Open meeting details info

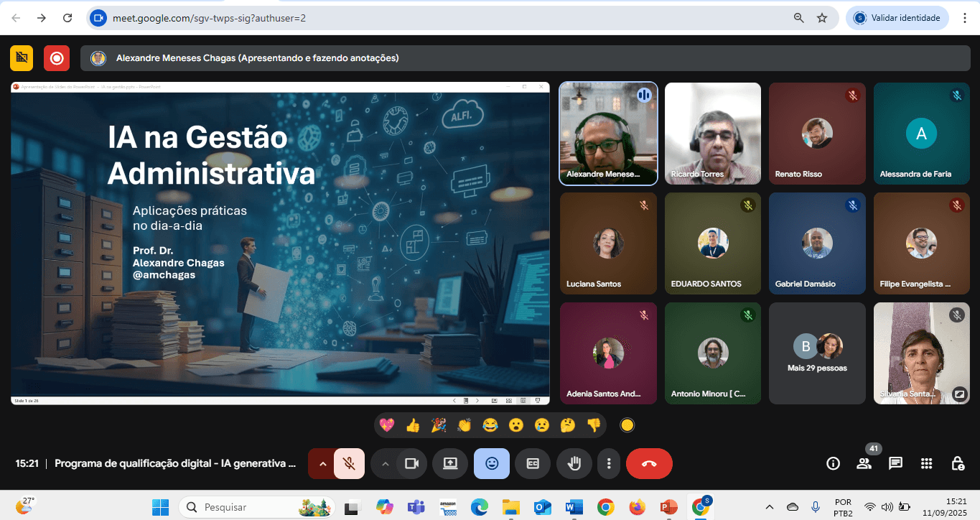[x=833, y=463]
